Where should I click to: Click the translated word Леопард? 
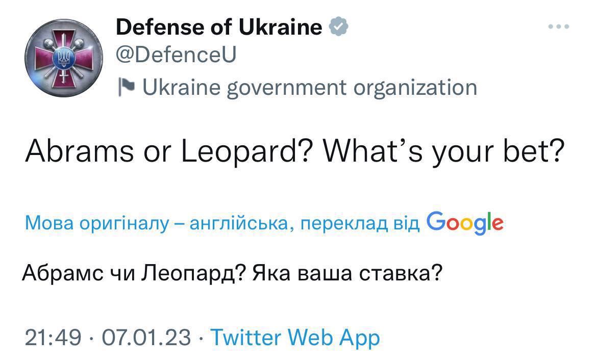click(x=188, y=274)
